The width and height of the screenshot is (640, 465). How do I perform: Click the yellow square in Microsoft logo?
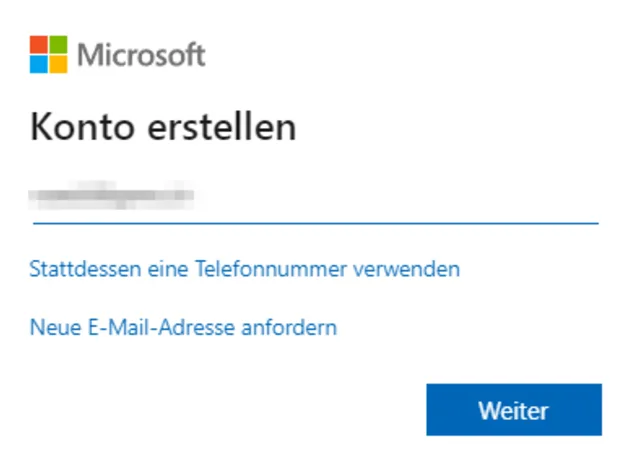click(x=59, y=64)
